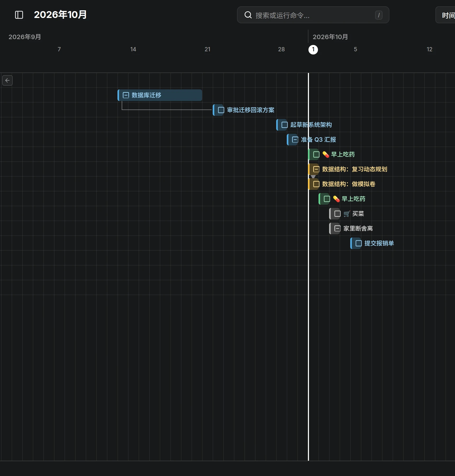Viewport: 455px width, 476px height.
Task: Click date 12 in October header
Action: 430,49
